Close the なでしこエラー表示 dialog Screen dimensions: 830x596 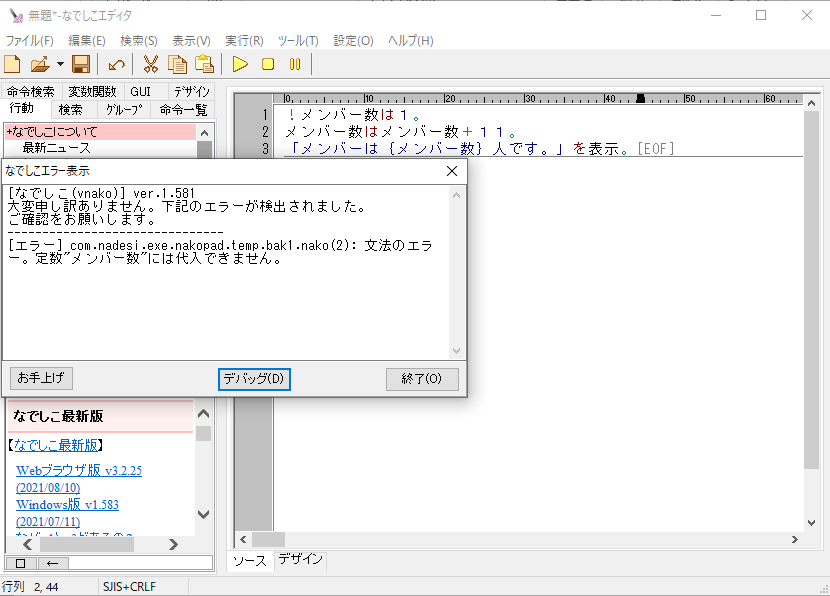pyautogui.click(x=451, y=171)
